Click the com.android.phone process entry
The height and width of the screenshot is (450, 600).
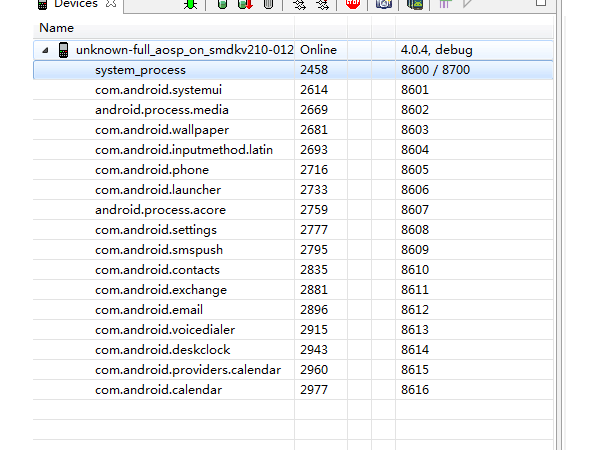152,170
